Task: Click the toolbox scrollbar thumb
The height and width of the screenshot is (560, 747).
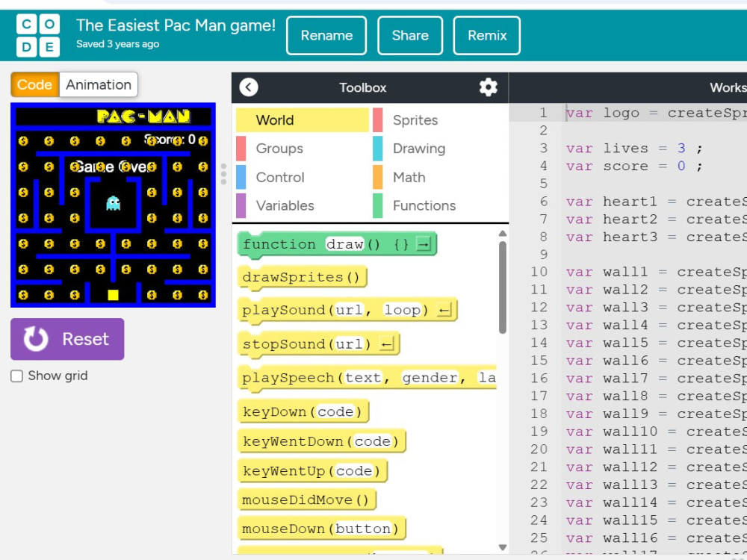Action: pos(502,287)
